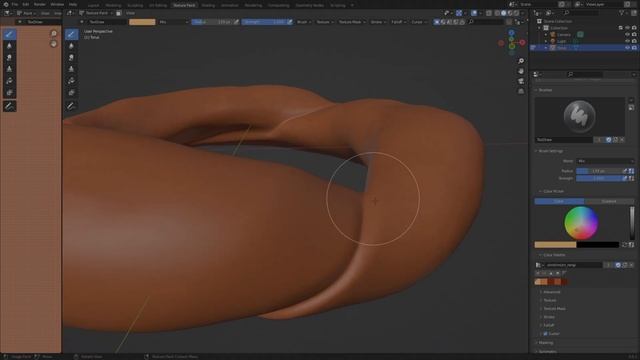Expand the Texture Mask subpanel
Screen dimensions: 640x360
554,309
